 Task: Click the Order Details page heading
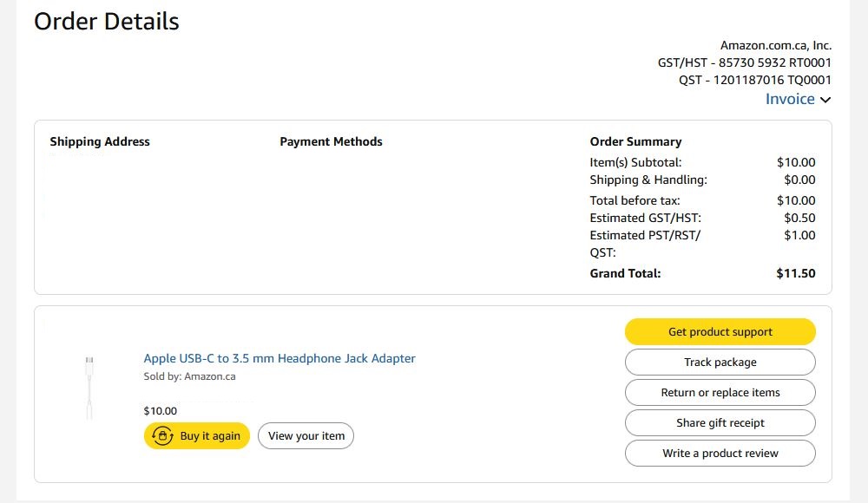(107, 22)
